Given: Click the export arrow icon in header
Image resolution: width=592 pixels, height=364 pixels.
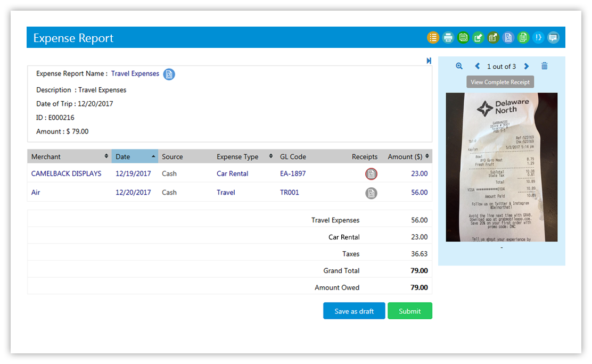Looking at the screenshot, I should coord(493,38).
